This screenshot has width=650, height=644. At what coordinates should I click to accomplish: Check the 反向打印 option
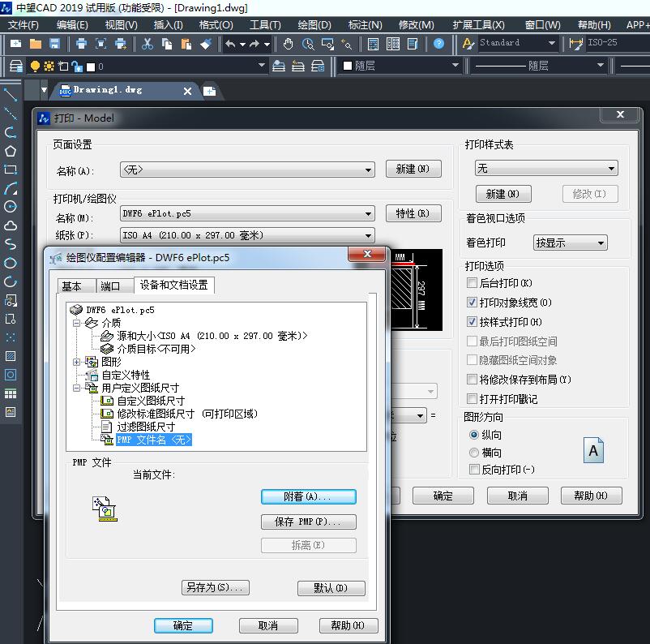[x=474, y=470]
